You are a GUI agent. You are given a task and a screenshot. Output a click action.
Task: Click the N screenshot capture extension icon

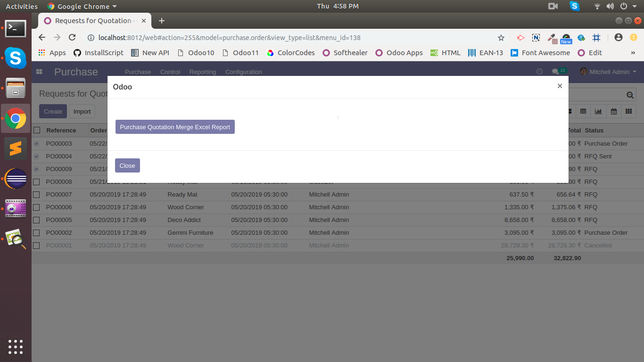536,38
